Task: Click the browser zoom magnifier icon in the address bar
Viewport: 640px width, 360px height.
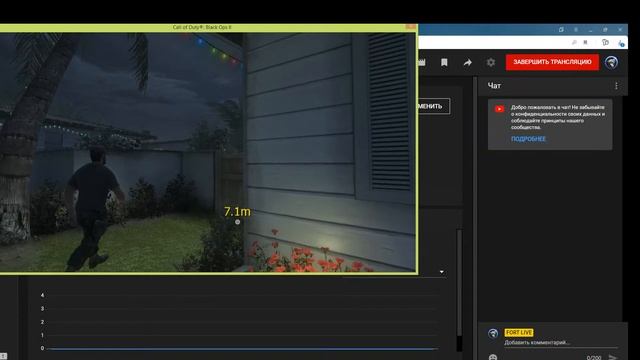Action: (574, 42)
